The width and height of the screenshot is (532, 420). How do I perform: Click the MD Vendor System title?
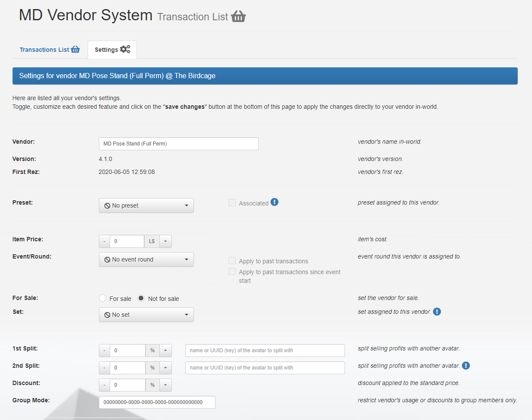86,15
